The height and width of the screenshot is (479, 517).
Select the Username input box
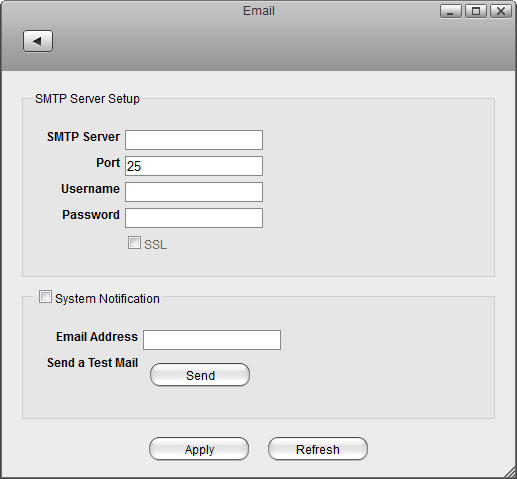[194, 192]
